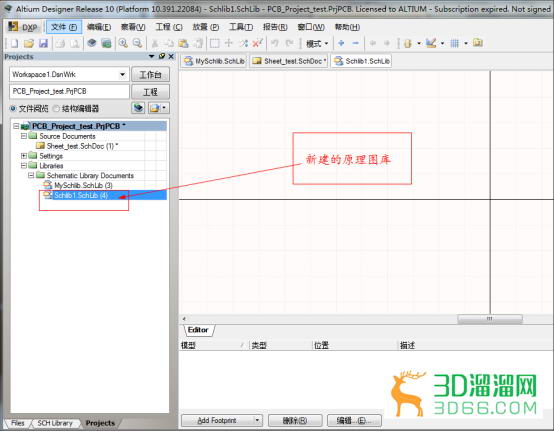Click the 工作台 button
The height and width of the screenshot is (432, 554).
[151, 75]
